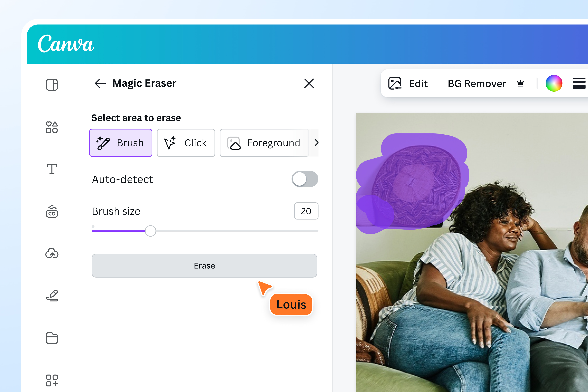Expand more erase mode options with the chevron
The height and width of the screenshot is (392, 588).
tap(316, 143)
